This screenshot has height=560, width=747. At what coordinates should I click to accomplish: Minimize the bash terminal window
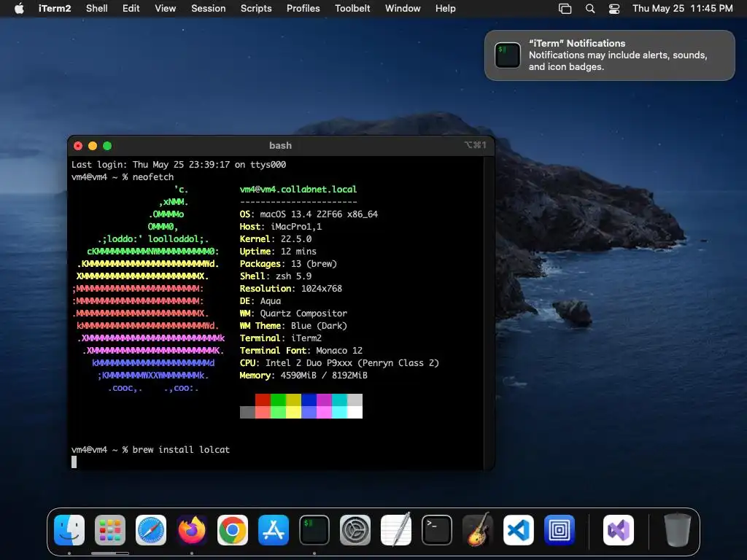(93, 146)
